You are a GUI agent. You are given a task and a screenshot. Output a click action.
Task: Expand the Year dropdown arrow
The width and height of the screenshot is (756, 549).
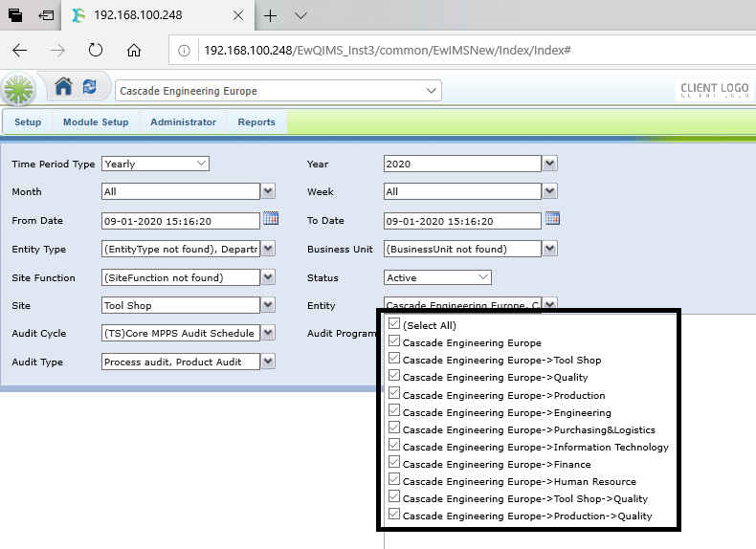click(549, 164)
